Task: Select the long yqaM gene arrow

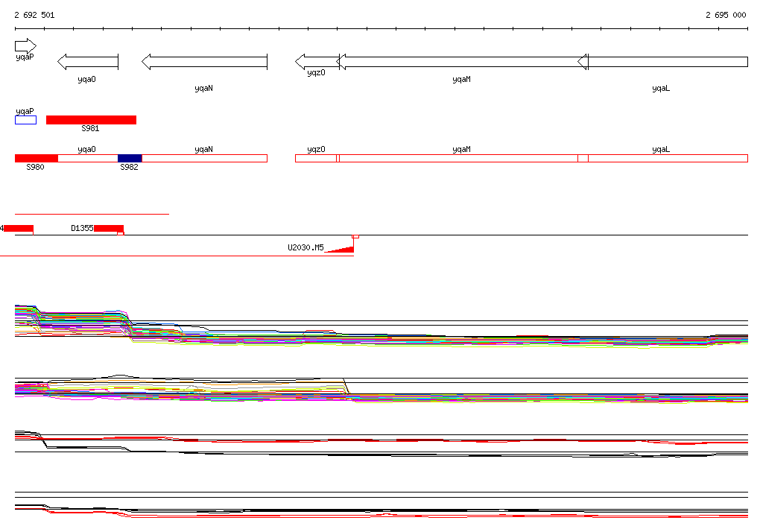Action: [462, 62]
